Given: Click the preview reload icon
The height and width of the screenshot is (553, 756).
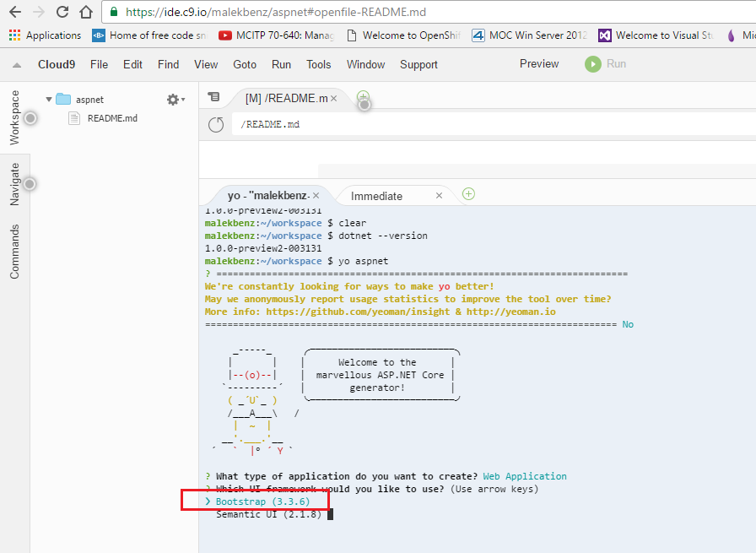Looking at the screenshot, I should [216, 124].
